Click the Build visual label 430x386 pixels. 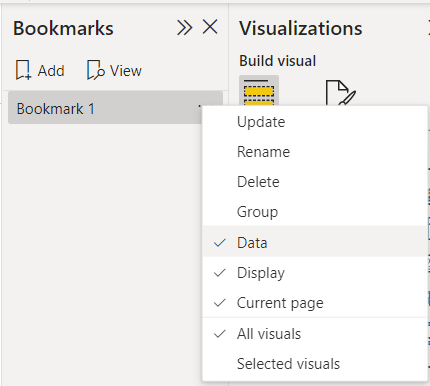pyautogui.click(x=277, y=61)
